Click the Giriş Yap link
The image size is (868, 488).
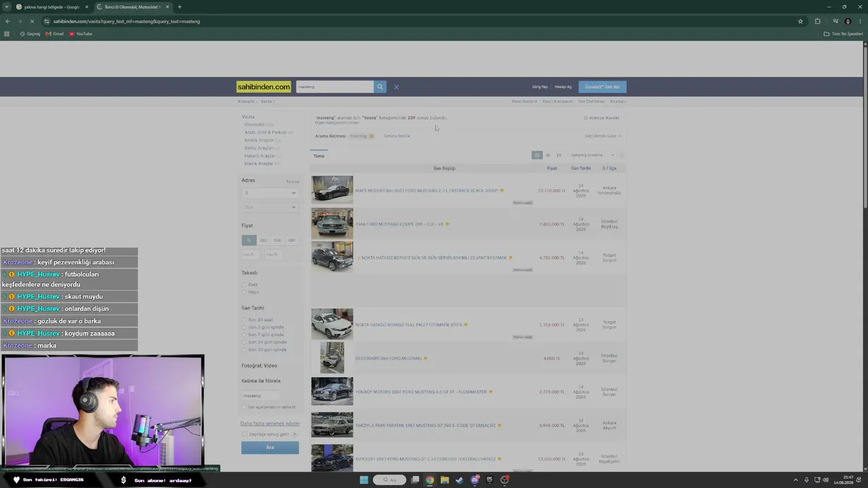(540, 87)
